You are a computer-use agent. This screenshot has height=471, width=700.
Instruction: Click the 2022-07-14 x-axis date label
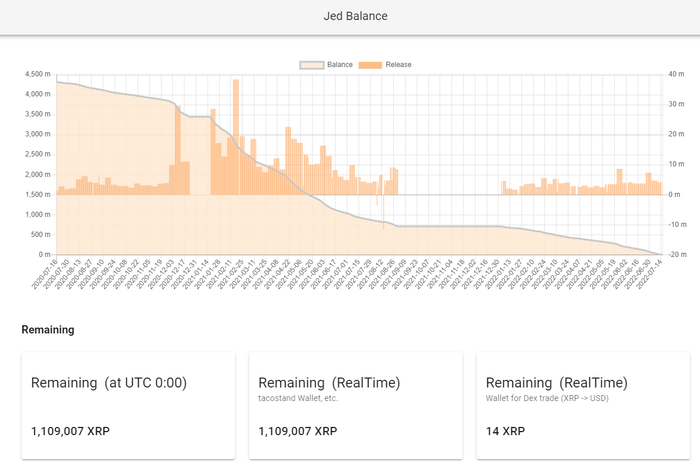(x=650, y=273)
